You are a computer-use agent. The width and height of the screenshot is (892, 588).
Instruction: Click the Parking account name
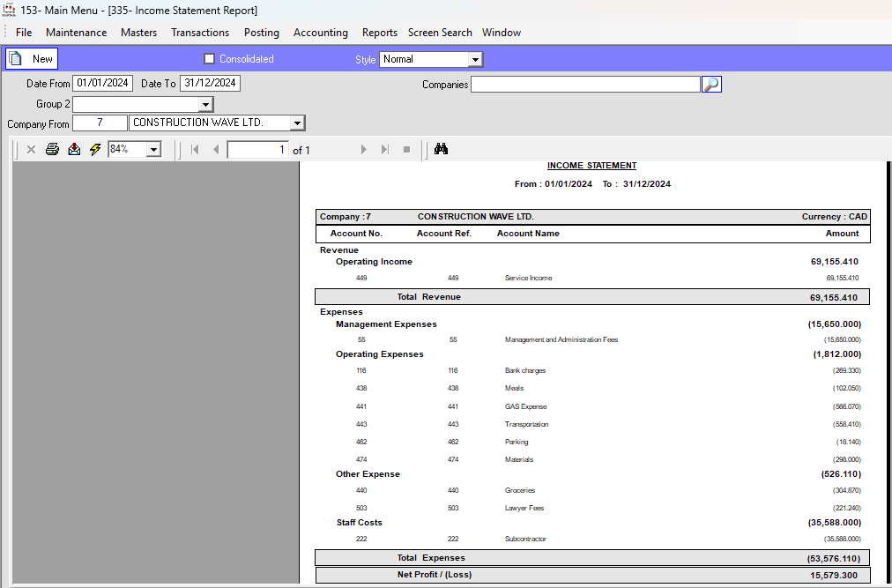coord(516,442)
